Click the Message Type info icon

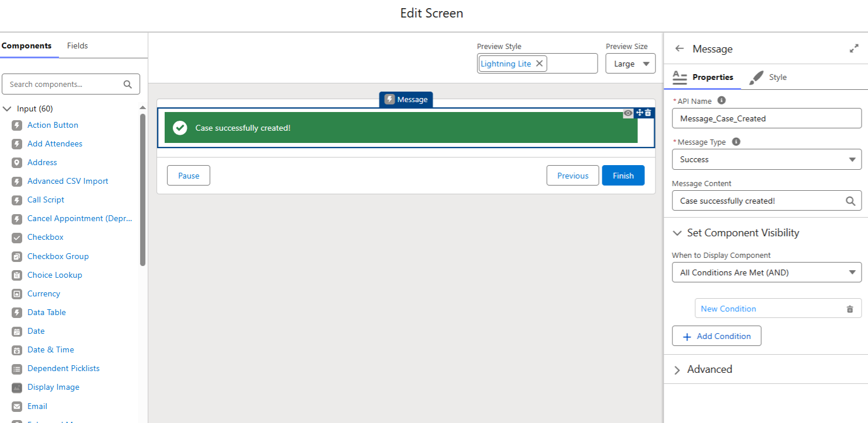click(x=736, y=142)
